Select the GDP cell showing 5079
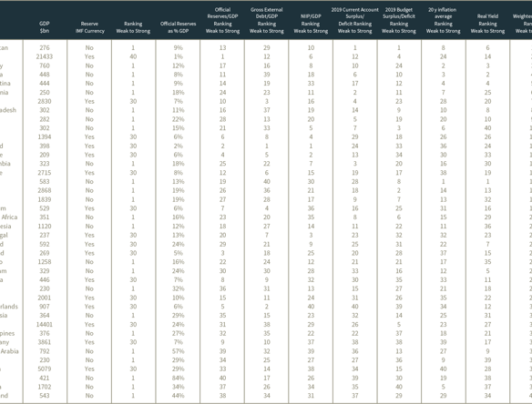This screenshot has width=532, height=404. pyautogui.click(x=45, y=369)
